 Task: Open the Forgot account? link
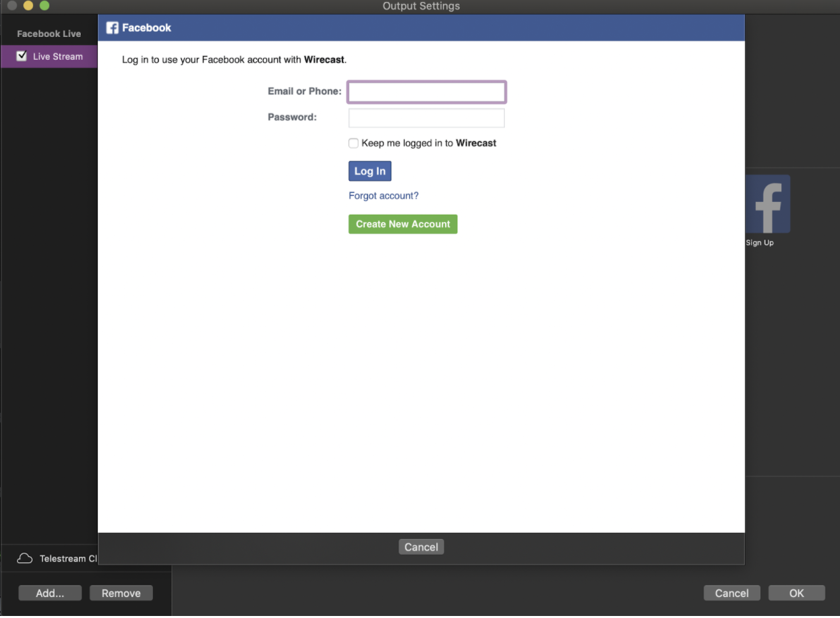(x=384, y=196)
